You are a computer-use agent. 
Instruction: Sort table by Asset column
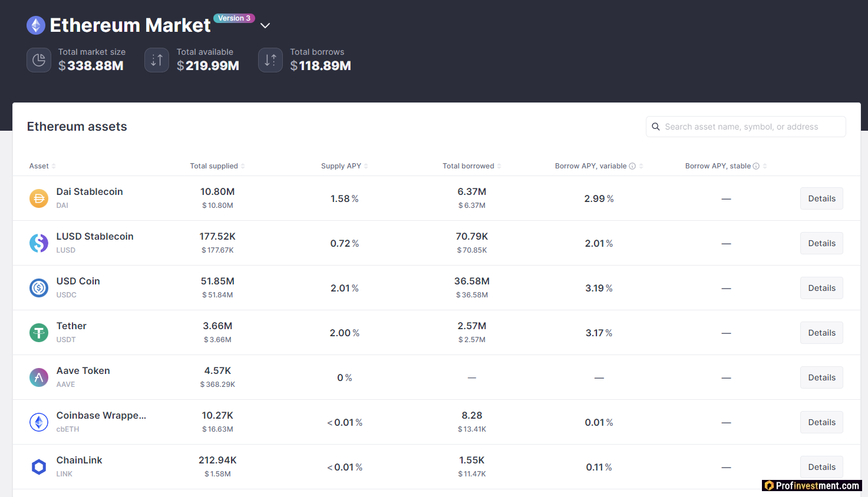pyautogui.click(x=42, y=166)
